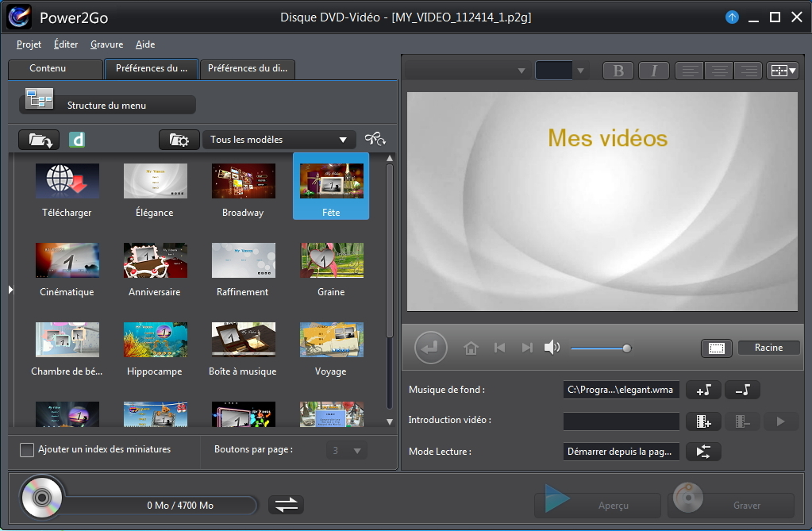Image resolution: width=812 pixels, height=531 pixels.
Task: Click the add background music icon
Action: tap(703, 389)
